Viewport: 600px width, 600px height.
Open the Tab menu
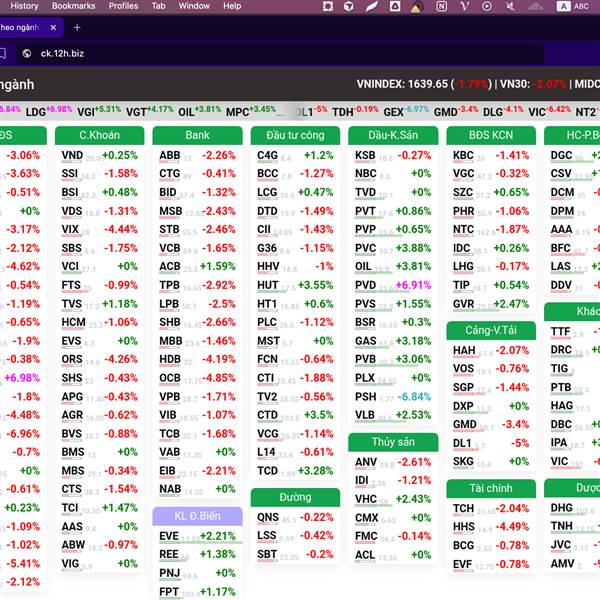tap(158, 6)
